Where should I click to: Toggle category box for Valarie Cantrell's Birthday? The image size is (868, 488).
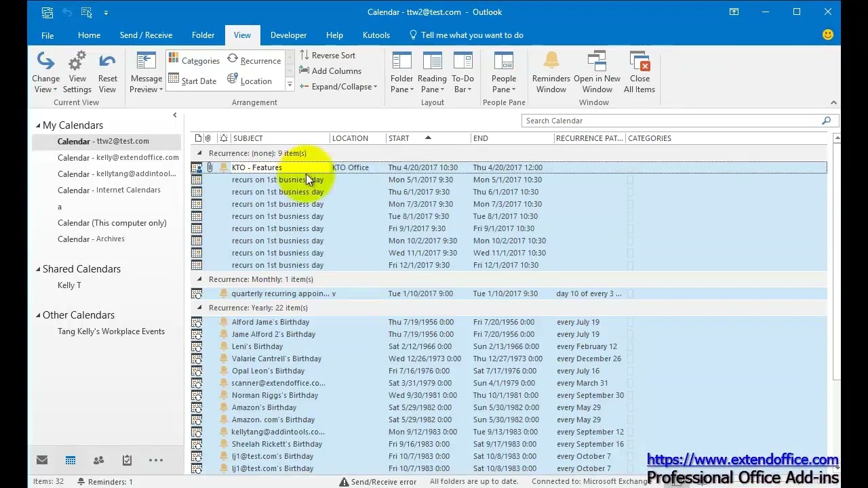[x=630, y=359]
